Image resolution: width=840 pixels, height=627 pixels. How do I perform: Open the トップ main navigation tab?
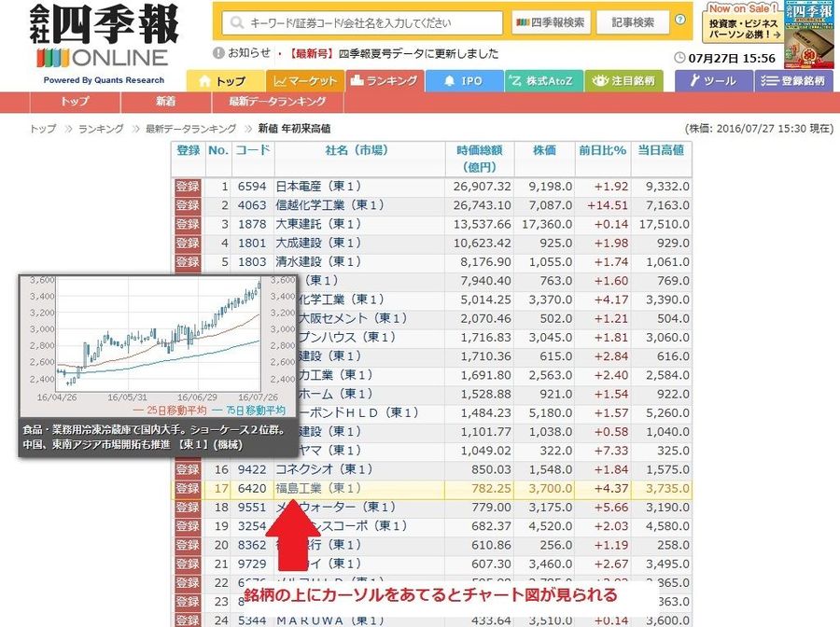(x=225, y=81)
